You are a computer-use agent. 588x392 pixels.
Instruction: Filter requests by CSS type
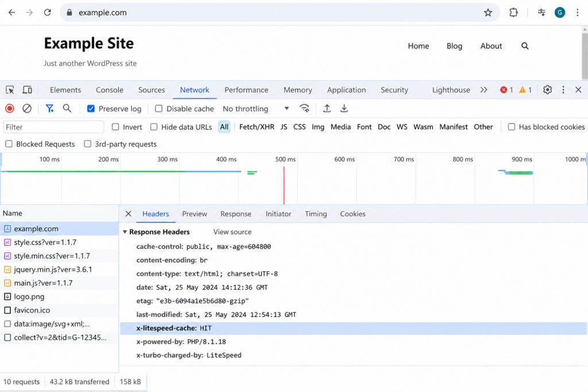299,127
